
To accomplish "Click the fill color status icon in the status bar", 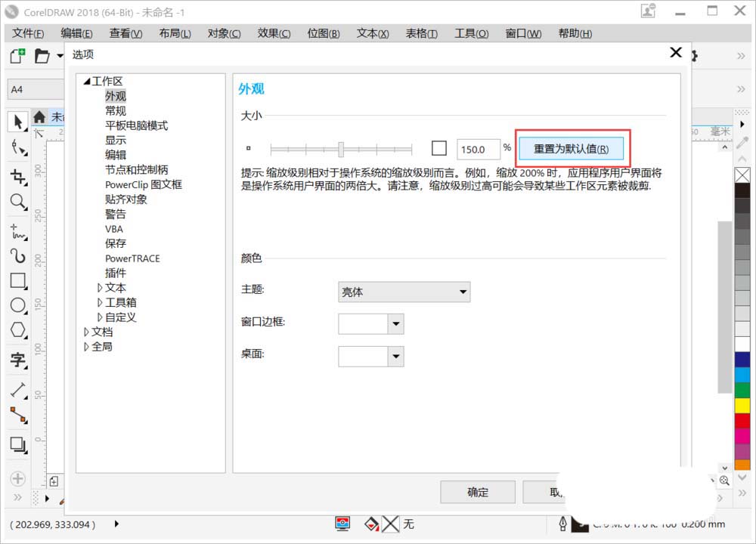I will point(370,523).
